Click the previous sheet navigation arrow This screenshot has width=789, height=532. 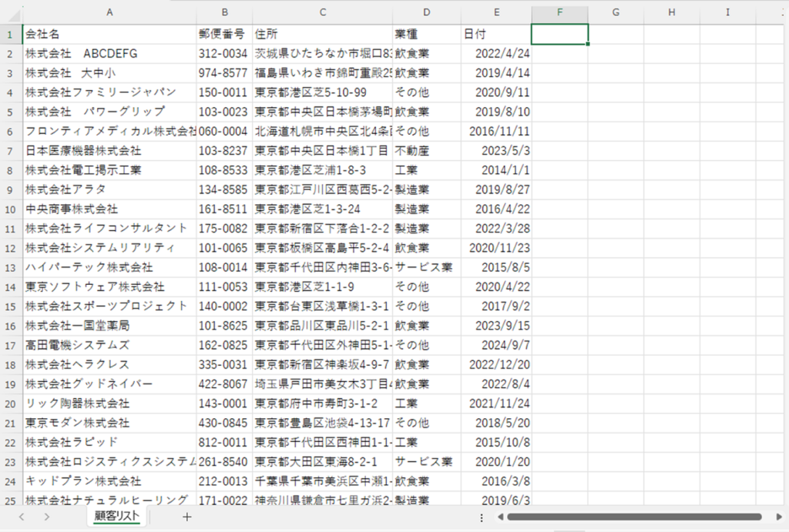click(x=22, y=517)
